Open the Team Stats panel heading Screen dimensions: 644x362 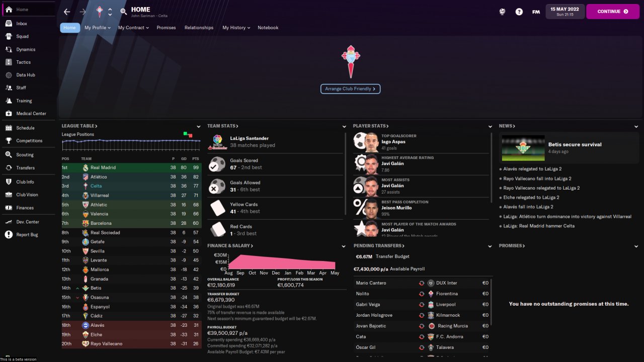click(x=223, y=126)
